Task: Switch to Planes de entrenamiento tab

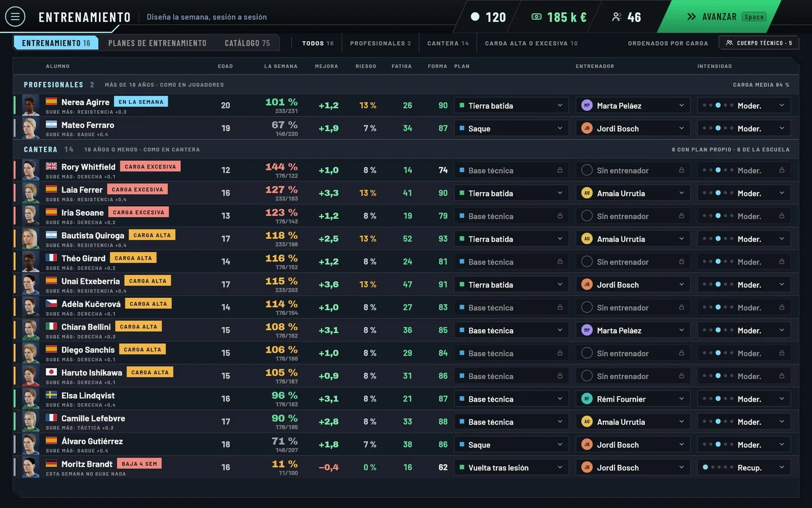Action: [x=157, y=43]
